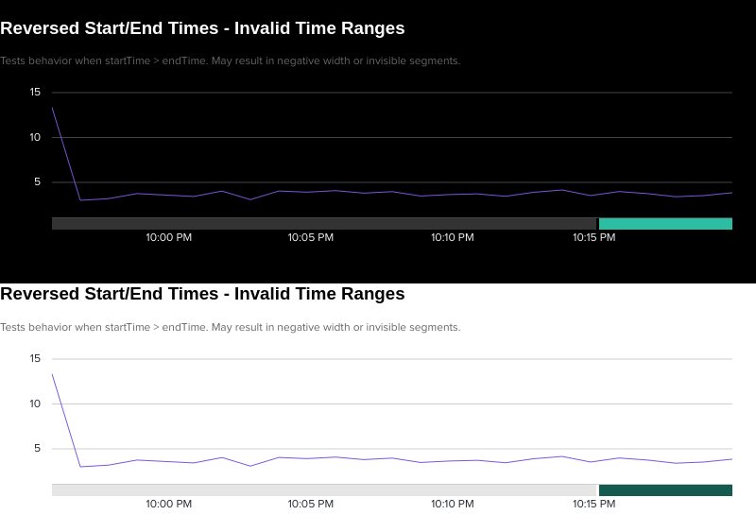This screenshot has width=756, height=532.
Task: Click the '10' y-axis label in dark chart
Action: pyautogui.click(x=35, y=137)
